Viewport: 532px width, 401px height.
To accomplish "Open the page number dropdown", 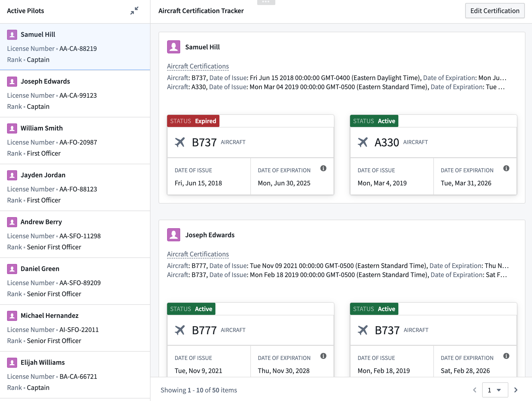I will (x=495, y=390).
